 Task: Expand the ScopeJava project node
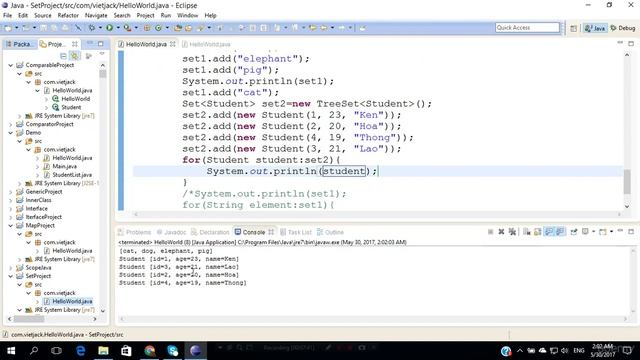tap(11, 268)
